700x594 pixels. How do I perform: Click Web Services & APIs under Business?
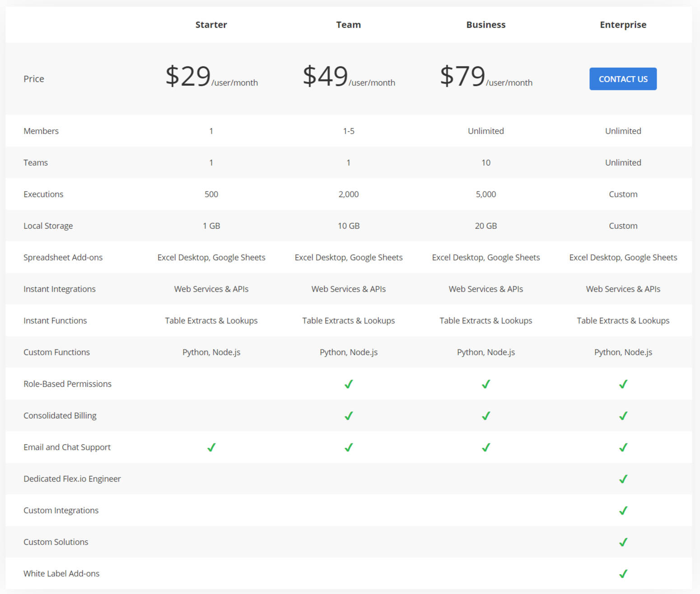(485, 289)
